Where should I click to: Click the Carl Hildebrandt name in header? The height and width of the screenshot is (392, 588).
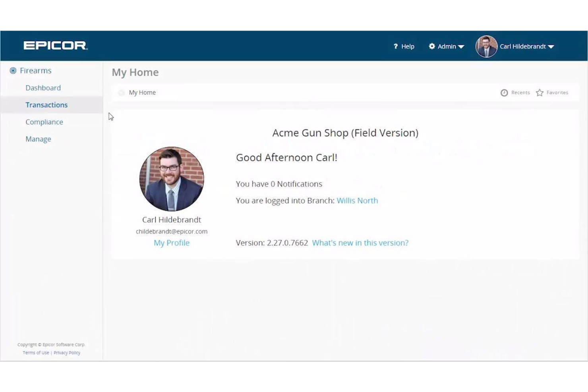click(522, 46)
